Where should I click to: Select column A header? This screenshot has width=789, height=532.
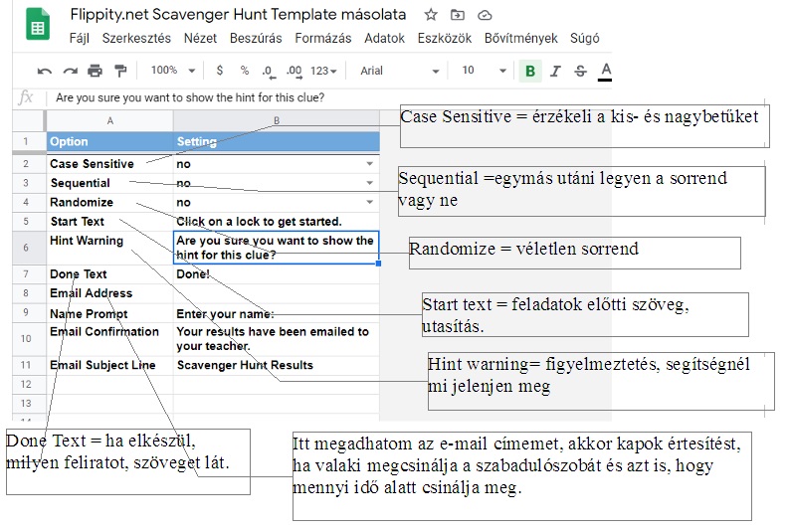[109, 120]
